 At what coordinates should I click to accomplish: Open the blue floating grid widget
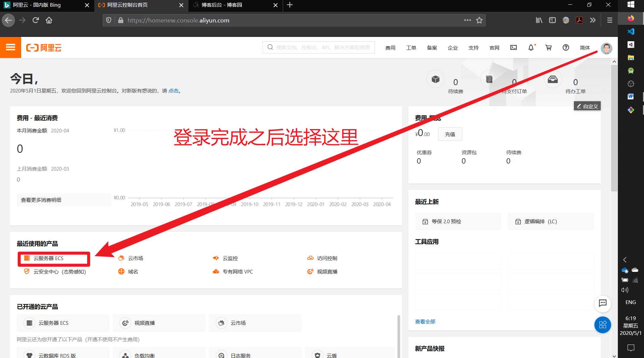point(603,324)
